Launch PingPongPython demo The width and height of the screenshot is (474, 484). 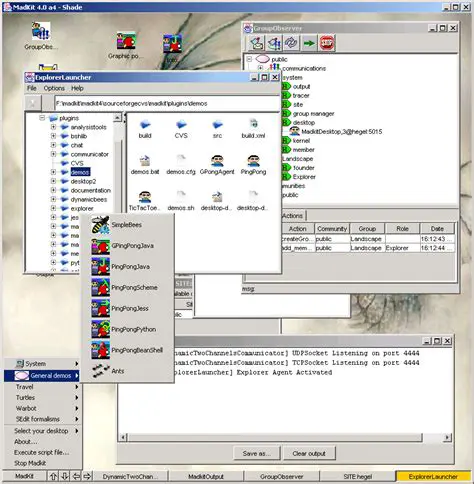pos(127,329)
